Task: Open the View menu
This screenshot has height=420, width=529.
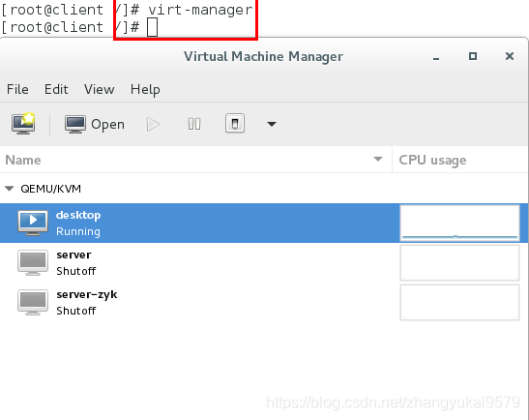Action: point(100,89)
